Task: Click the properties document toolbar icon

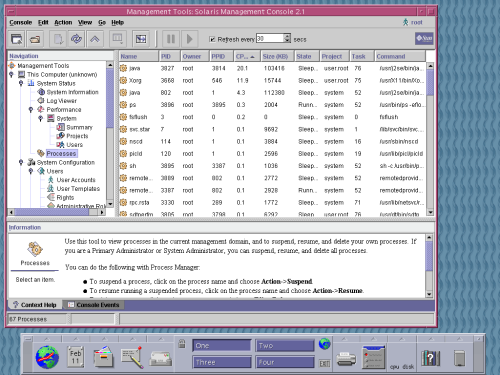Action: pos(58,39)
